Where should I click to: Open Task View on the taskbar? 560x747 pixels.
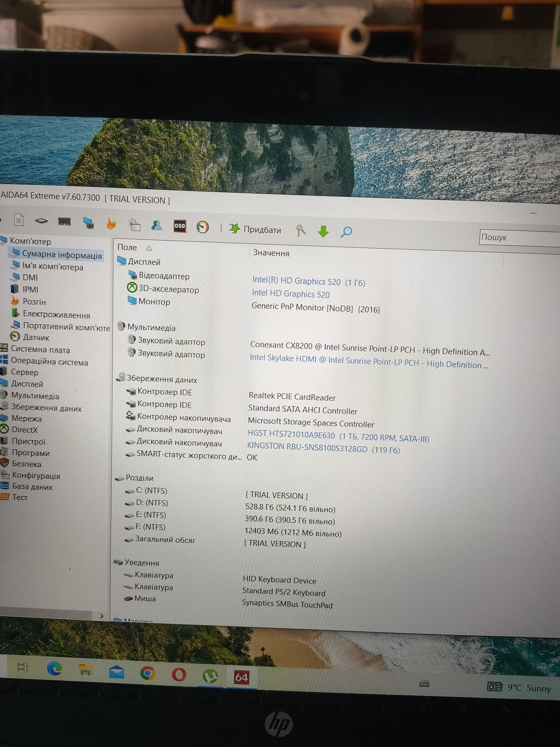click(23, 667)
